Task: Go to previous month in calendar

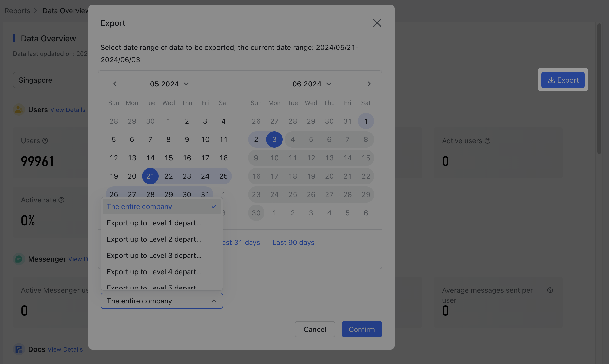Action: pos(115,84)
